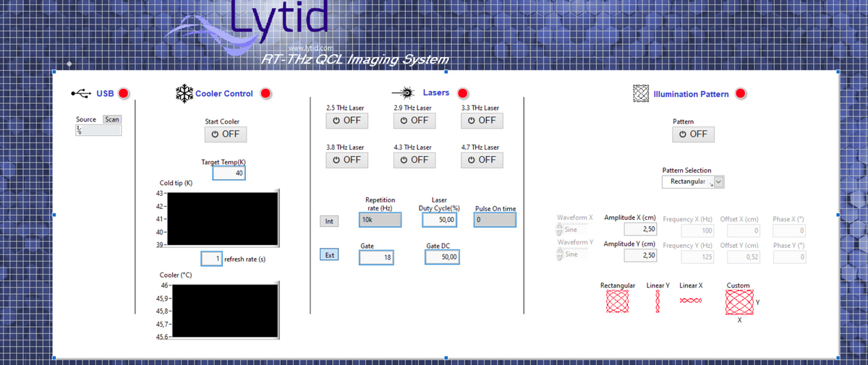Turn on the 2.5 THz Laser
The width and height of the screenshot is (868, 365).
click(347, 120)
